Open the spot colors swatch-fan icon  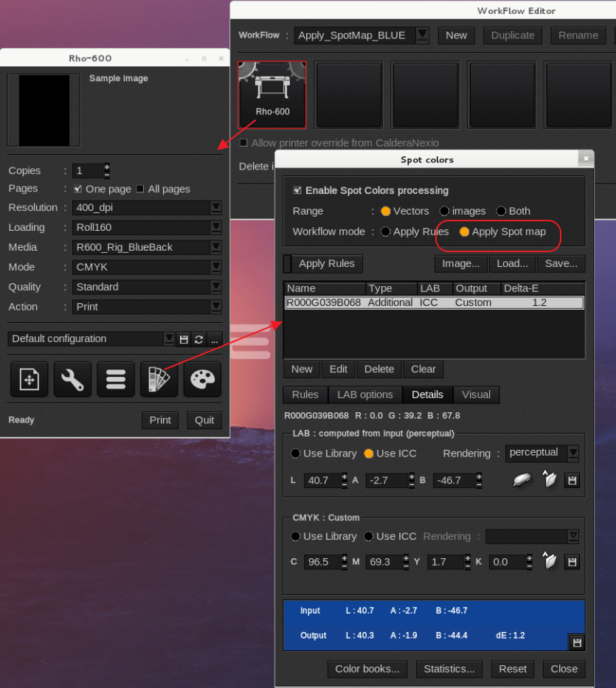tap(159, 380)
